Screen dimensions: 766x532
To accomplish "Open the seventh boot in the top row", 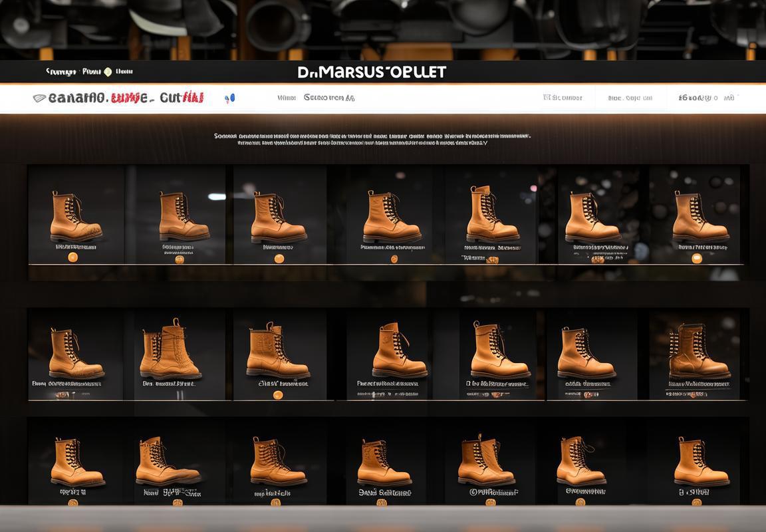I will tap(701, 216).
